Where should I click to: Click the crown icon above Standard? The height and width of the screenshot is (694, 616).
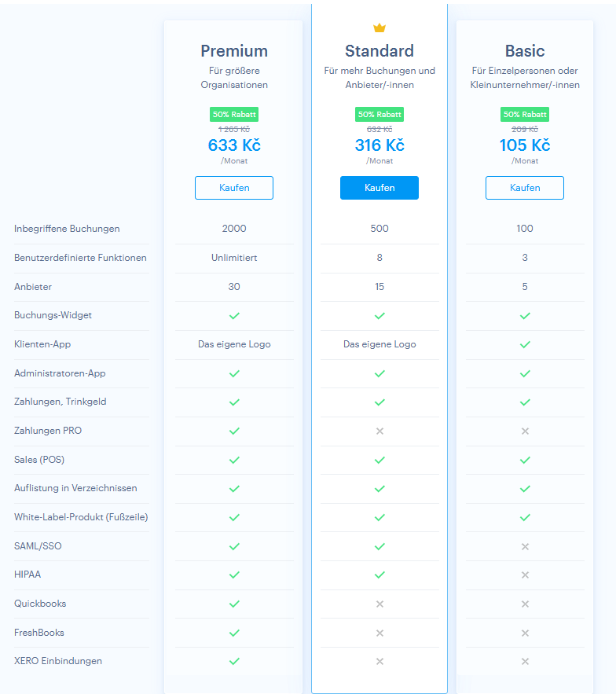click(x=379, y=28)
